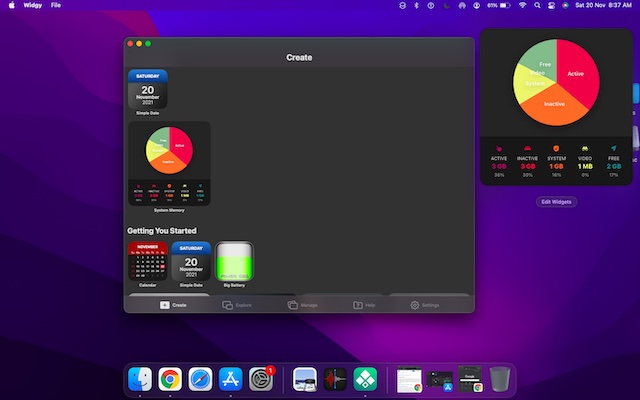This screenshot has height=400, width=640.
Task: Open the App Store from the Dock
Action: (x=231, y=379)
